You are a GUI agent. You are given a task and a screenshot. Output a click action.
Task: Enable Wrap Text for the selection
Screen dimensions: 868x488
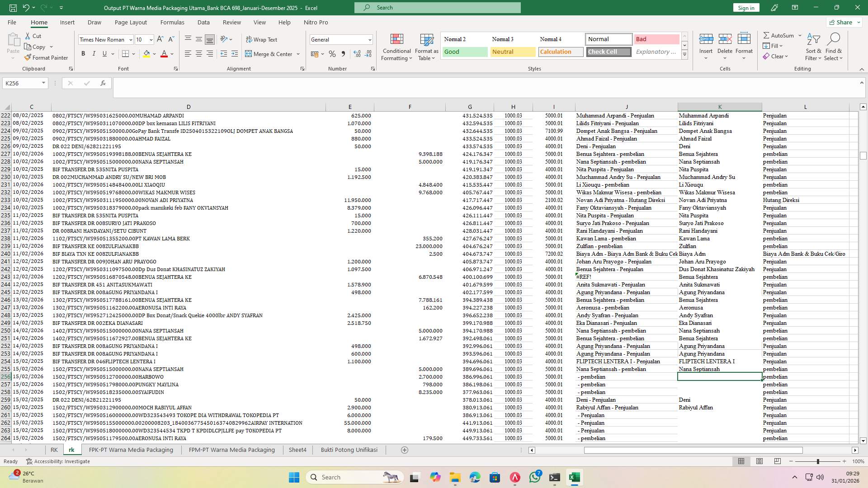262,39
